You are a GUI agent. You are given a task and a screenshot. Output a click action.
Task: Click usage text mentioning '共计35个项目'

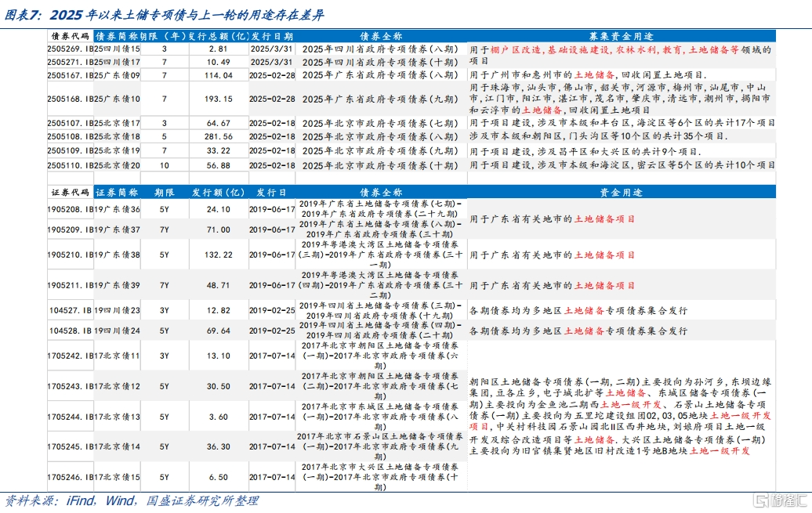click(x=599, y=136)
